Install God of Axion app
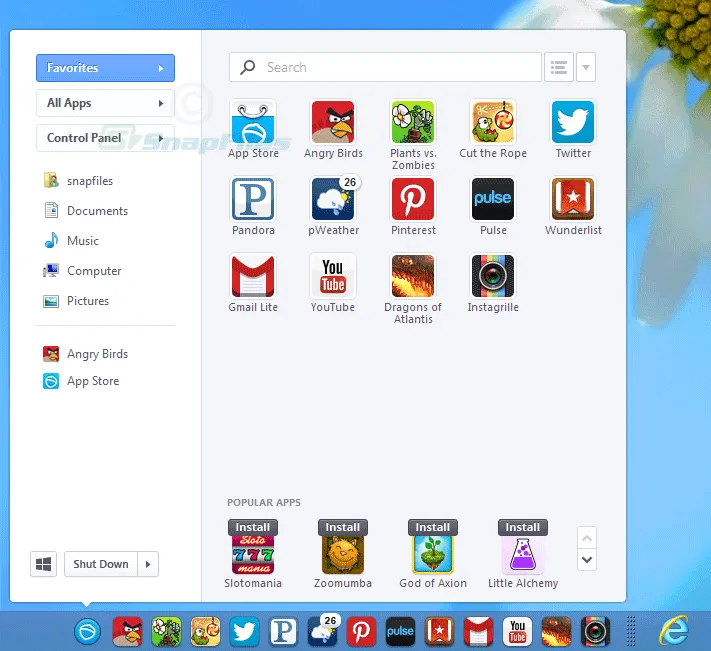The image size is (711, 651). point(433,527)
